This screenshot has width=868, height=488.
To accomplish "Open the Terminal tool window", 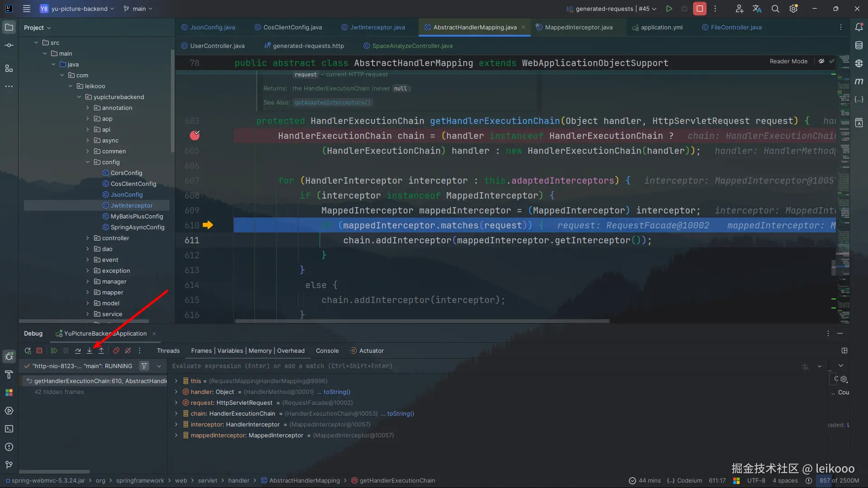I will click(x=9, y=429).
